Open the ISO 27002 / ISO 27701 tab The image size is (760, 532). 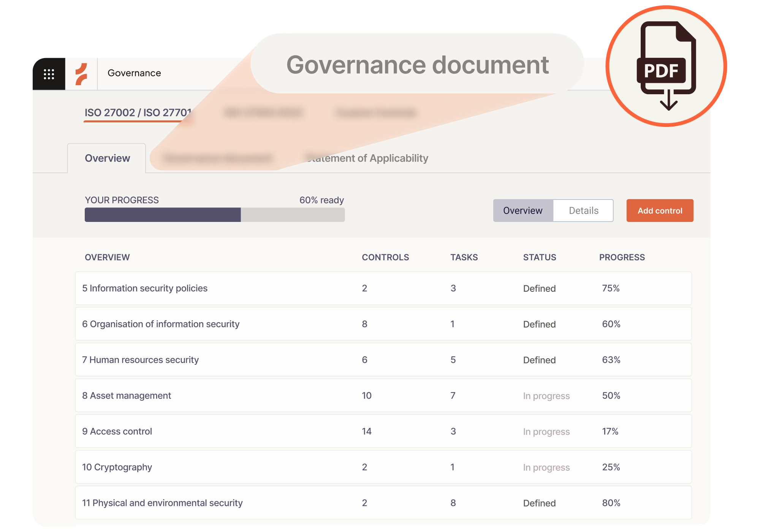click(138, 112)
